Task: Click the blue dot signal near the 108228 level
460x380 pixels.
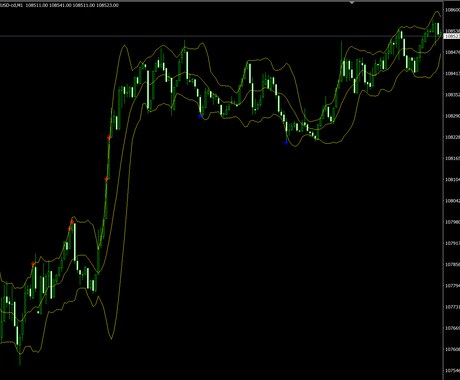Action: tap(286, 143)
